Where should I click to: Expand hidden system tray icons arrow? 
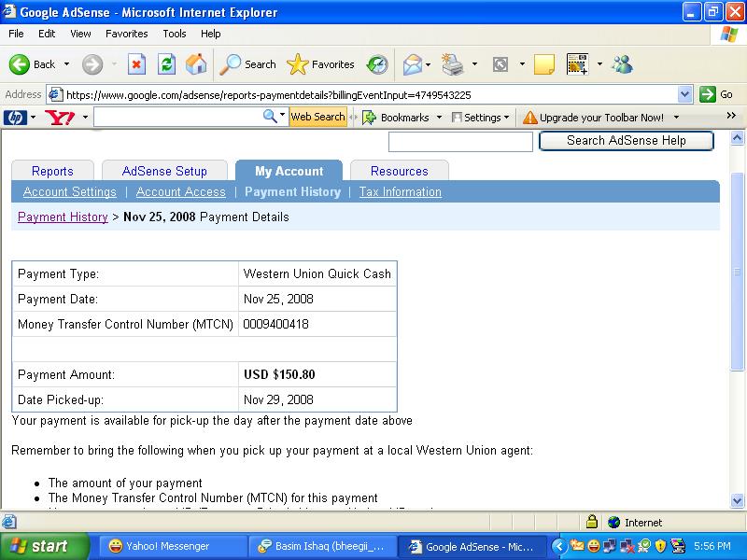click(x=559, y=546)
